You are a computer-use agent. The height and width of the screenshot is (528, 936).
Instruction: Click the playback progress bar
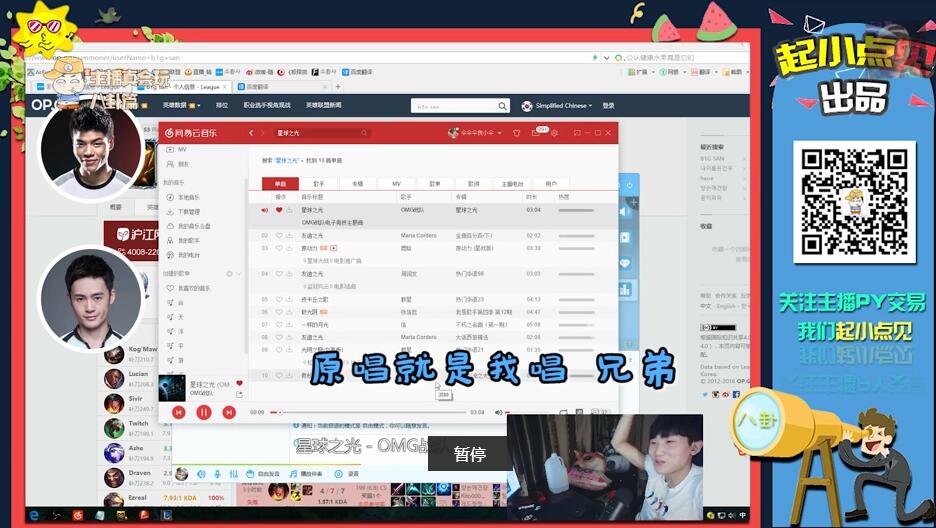[x=368, y=412]
